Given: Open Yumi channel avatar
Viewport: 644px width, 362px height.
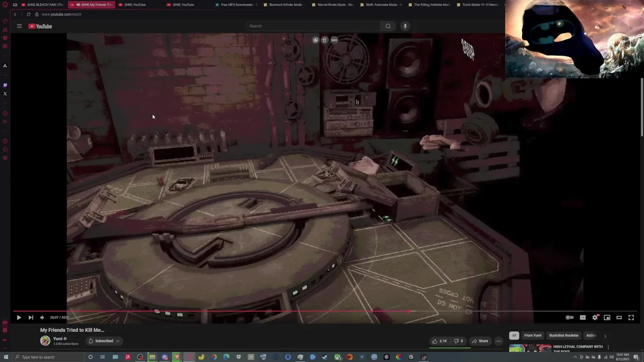Looking at the screenshot, I should click(45, 341).
